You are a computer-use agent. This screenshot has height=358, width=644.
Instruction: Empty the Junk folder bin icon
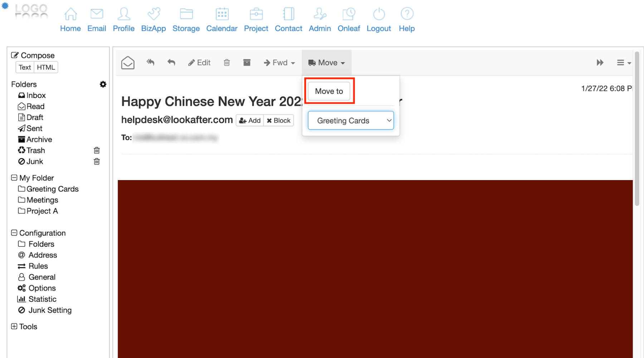click(x=97, y=161)
